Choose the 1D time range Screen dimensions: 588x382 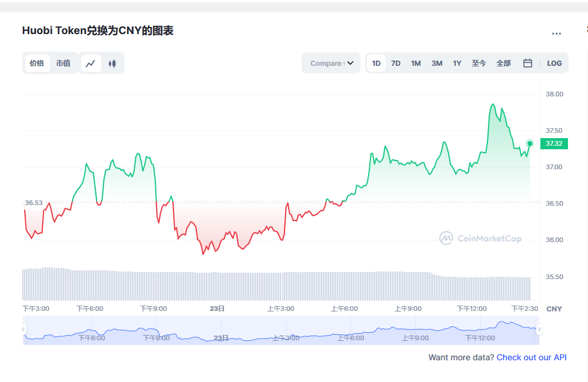click(376, 63)
